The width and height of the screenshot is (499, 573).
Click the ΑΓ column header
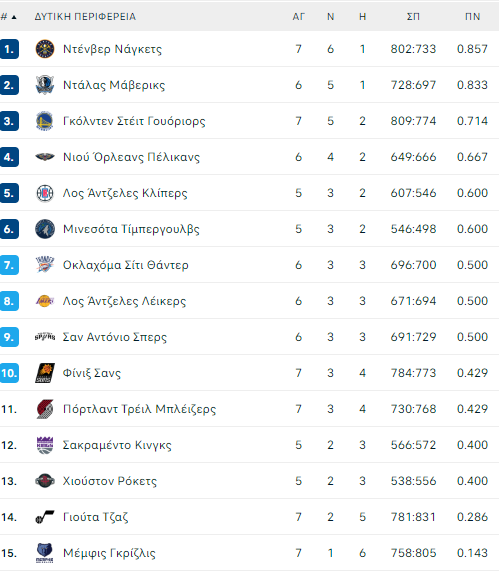[298, 17]
